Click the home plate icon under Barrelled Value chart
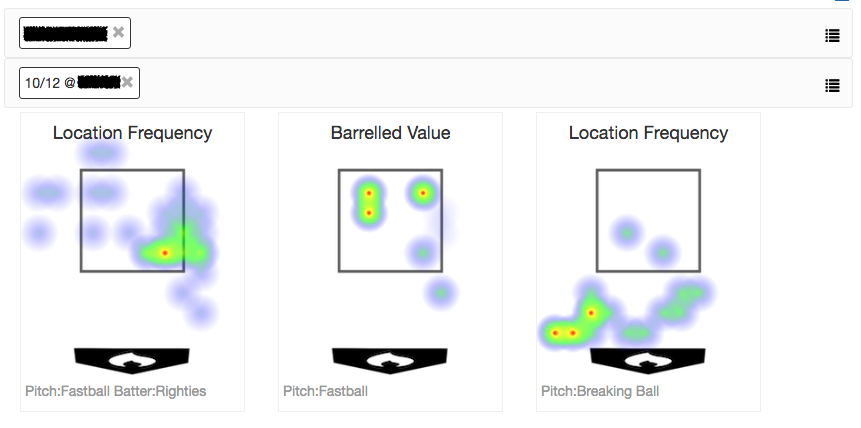This screenshot has width=861, height=428. coord(390,360)
